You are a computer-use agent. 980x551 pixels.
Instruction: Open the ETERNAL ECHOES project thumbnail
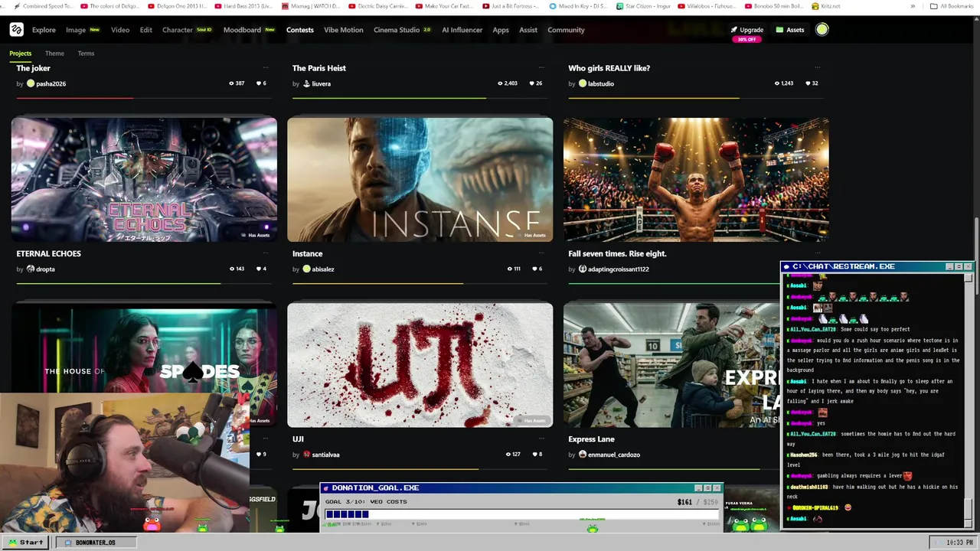pyautogui.click(x=144, y=180)
